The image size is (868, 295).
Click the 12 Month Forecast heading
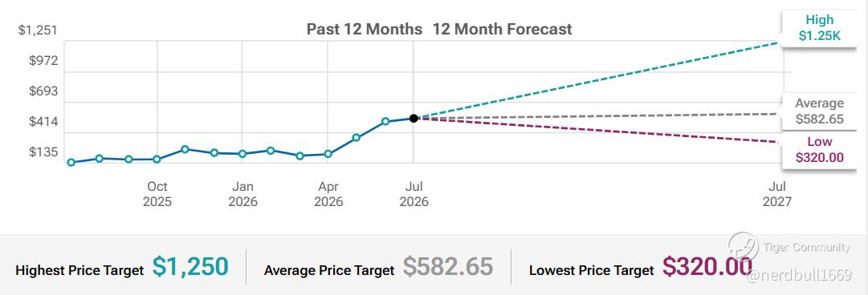[502, 29]
